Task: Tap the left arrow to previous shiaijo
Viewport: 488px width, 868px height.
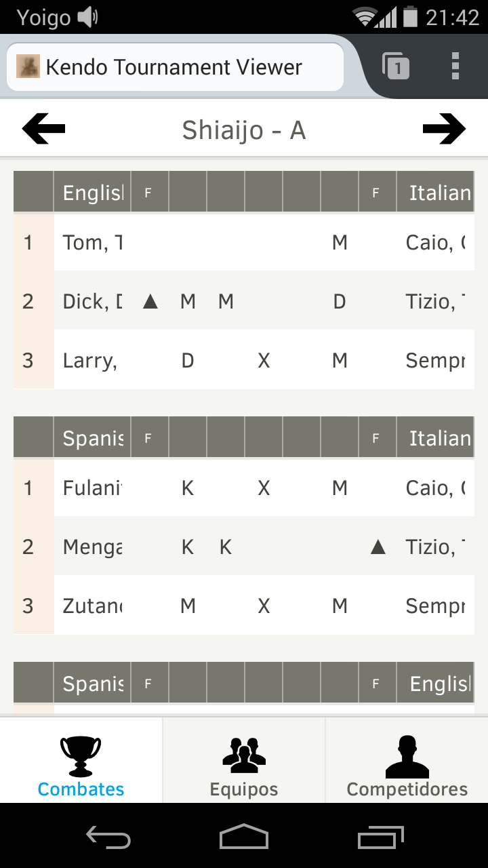Action: [44, 129]
